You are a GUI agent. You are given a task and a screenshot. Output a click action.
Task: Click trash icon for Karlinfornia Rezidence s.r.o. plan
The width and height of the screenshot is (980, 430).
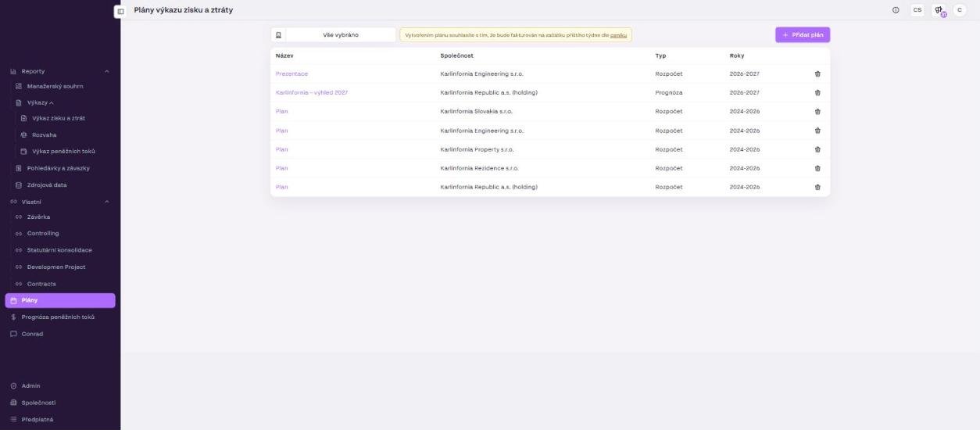817,168
